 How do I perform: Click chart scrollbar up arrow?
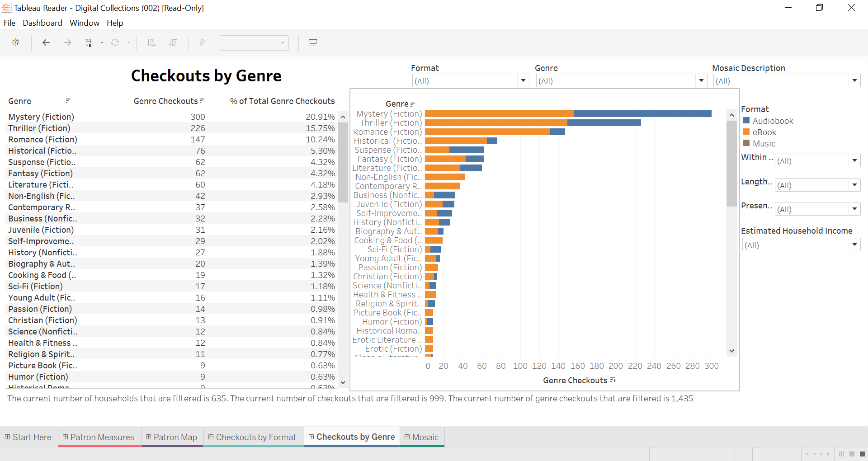click(x=731, y=115)
